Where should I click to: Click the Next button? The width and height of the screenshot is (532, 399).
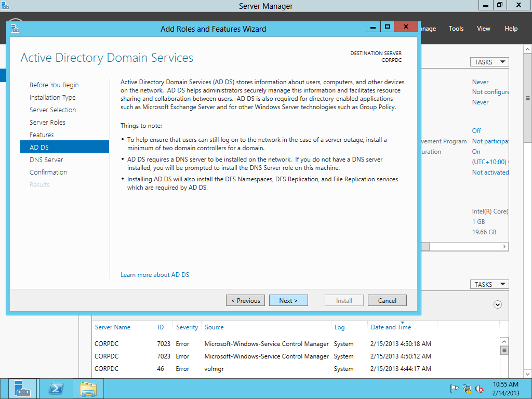click(288, 300)
